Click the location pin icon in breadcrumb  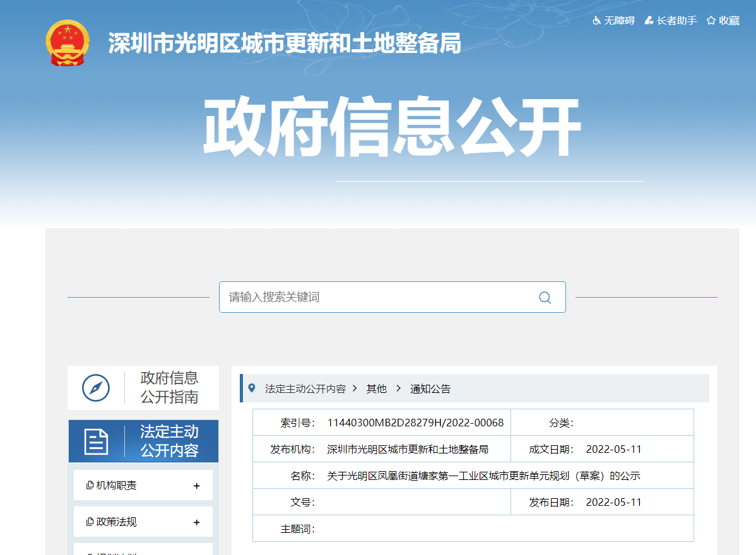point(252,389)
